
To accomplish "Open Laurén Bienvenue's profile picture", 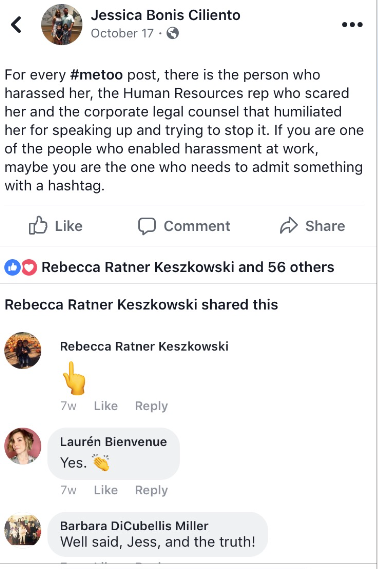I will (x=22, y=446).
